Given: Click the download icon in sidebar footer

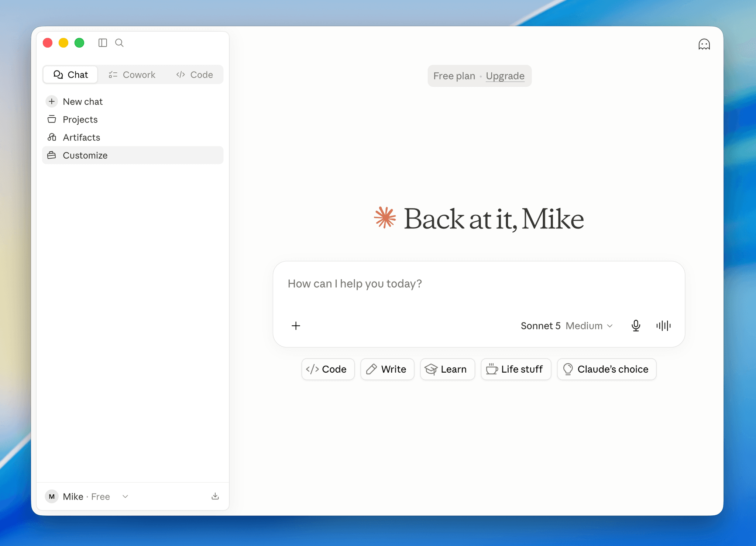Looking at the screenshot, I should click(215, 496).
